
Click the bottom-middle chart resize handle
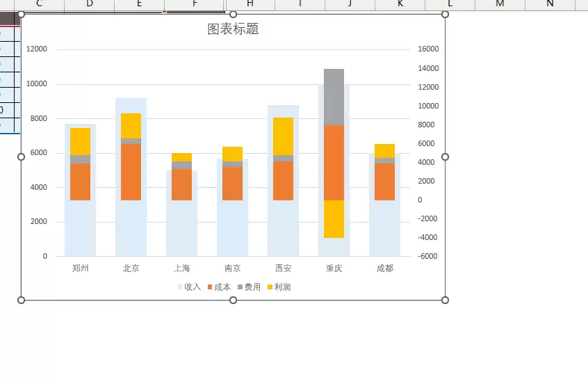(x=233, y=300)
